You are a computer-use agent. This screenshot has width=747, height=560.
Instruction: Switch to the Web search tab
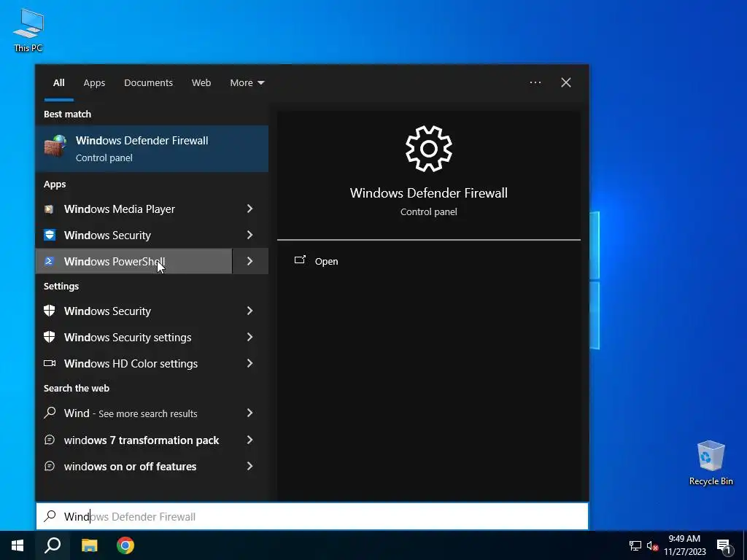[x=201, y=83]
